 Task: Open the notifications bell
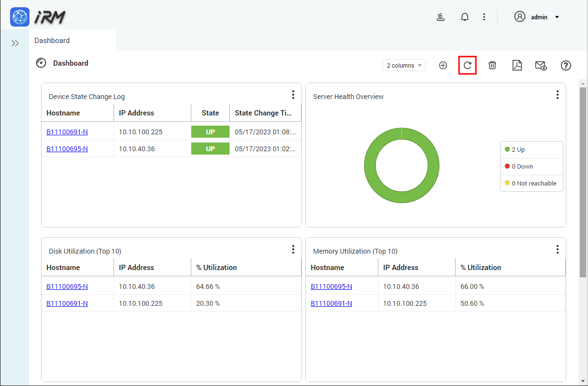pyautogui.click(x=464, y=16)
